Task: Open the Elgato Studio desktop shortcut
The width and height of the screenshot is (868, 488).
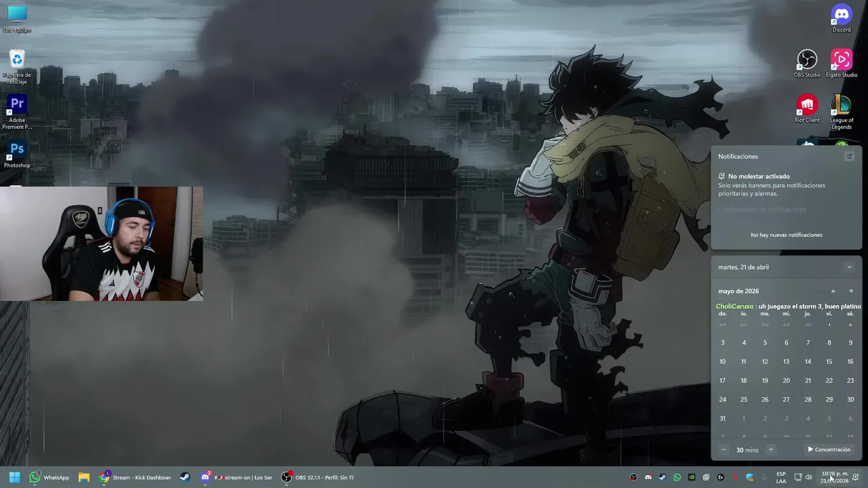Action: [x=842, y=64]
